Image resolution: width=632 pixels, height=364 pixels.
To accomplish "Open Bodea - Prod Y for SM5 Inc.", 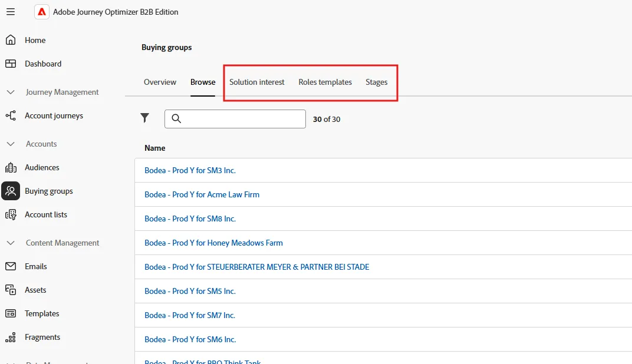I will pyautogui.click(x=190, y=291).
